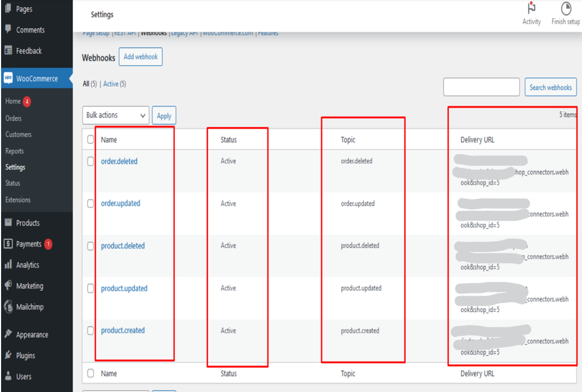
Task: Open the Comments sidebar icon
Action: click(x=8, y=30)
